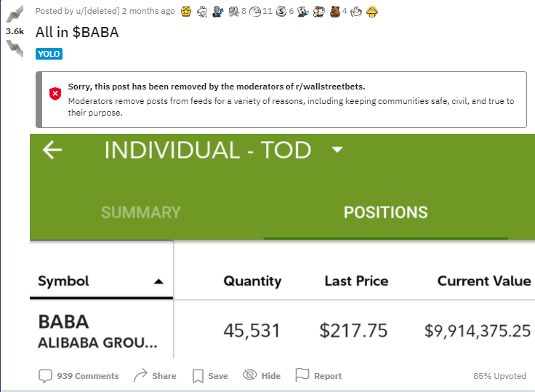
Task: Open the INDIVIDUAL - TOD account dropdown
Action: [337, 150]
